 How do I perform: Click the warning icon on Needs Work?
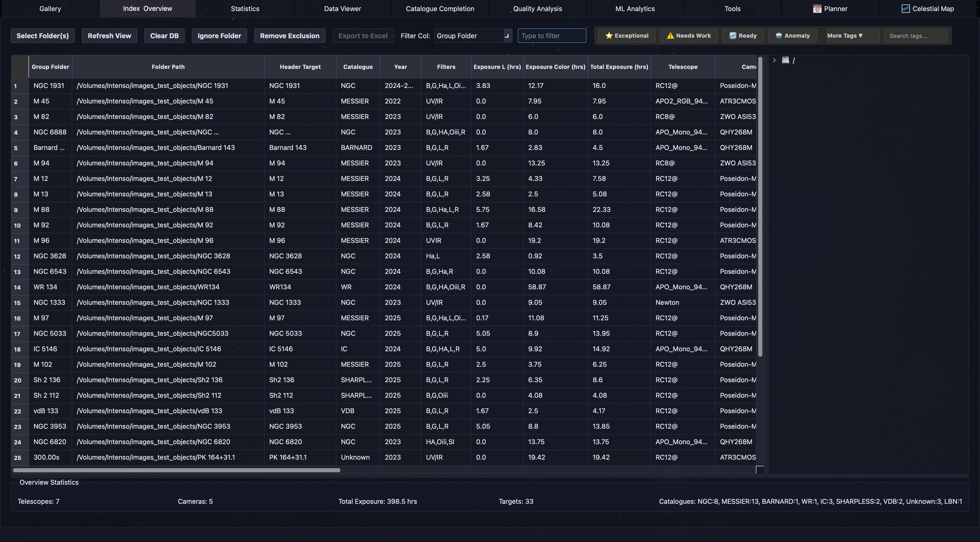tap(670, 36)
